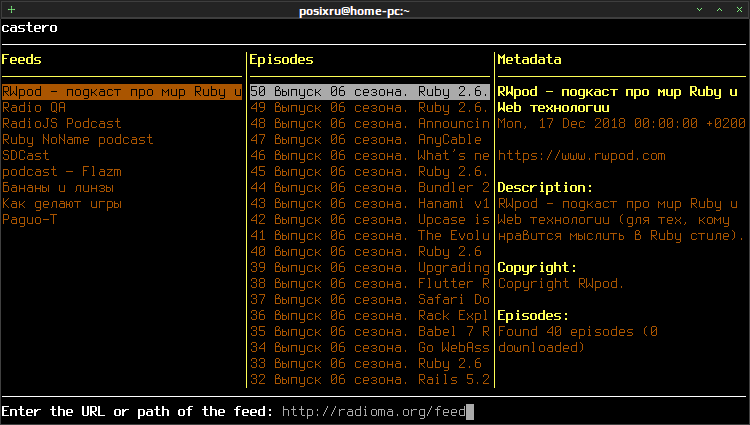Select episode 44 Bundler 2
The image size is (750, 425).
click(x=370, y=187)
